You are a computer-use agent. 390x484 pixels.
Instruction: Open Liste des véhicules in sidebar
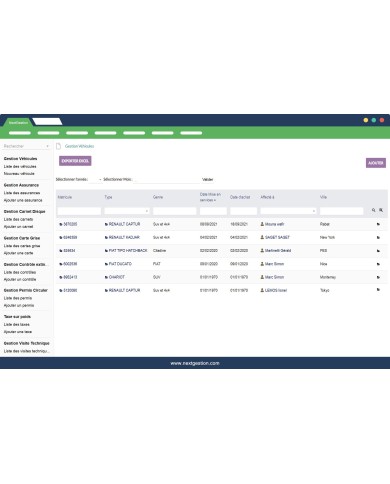pos(20,166)
